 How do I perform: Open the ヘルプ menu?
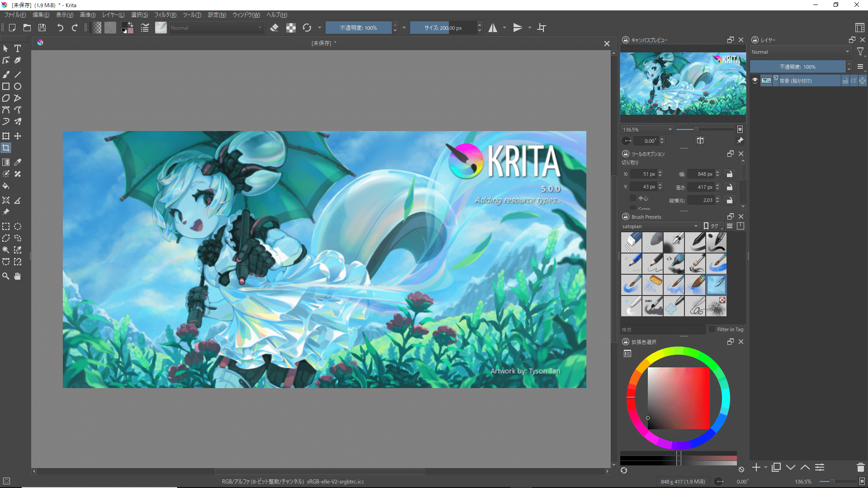click(x=277, y=15)
